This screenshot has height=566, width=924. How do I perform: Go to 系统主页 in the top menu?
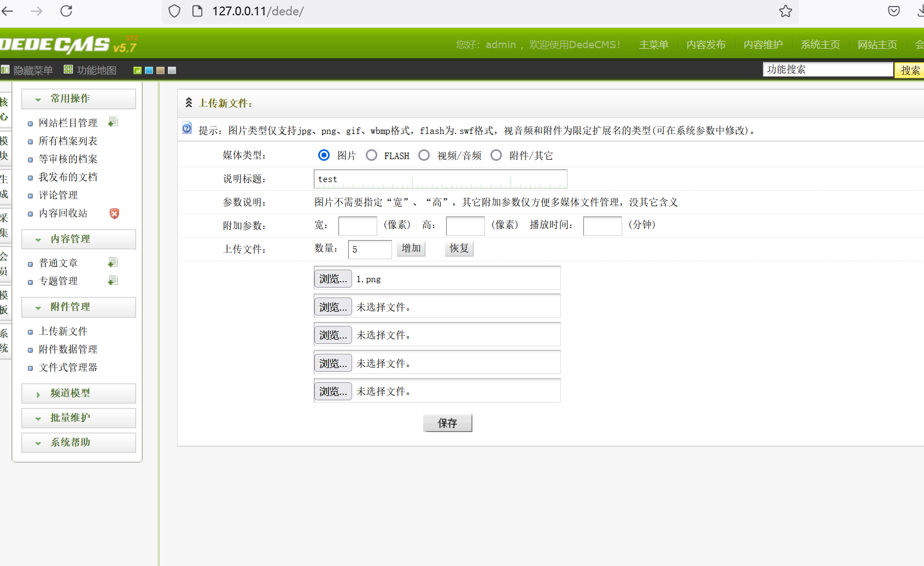(x=820, y=45)
